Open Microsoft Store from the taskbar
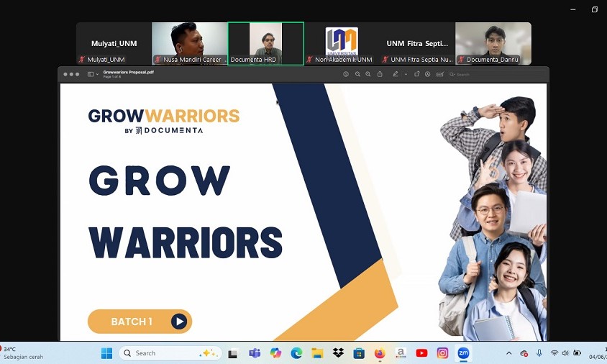This screenshot has width=607, height=364. pyautogui.click(x=360, y=353)
